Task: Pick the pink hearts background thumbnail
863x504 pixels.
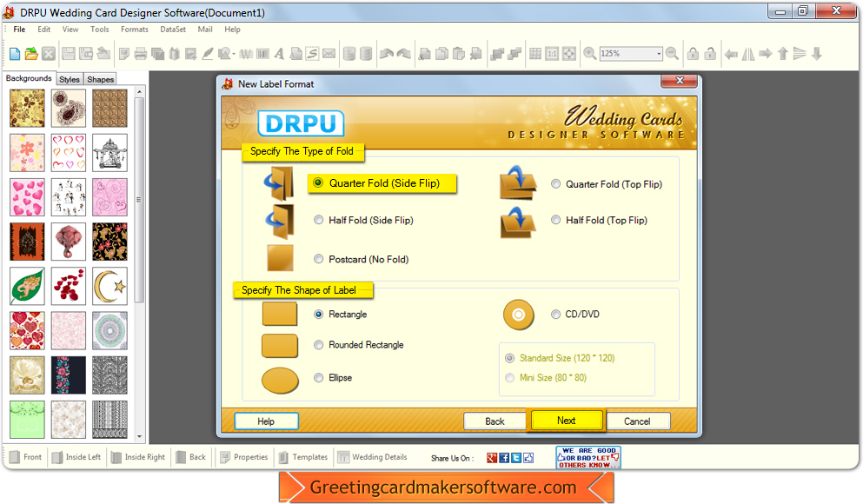Action: coord(27,197)
